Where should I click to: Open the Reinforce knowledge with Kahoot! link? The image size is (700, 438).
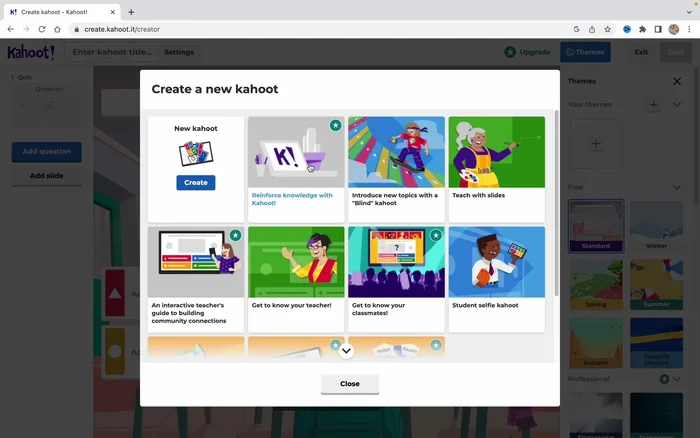pos(291,199)
